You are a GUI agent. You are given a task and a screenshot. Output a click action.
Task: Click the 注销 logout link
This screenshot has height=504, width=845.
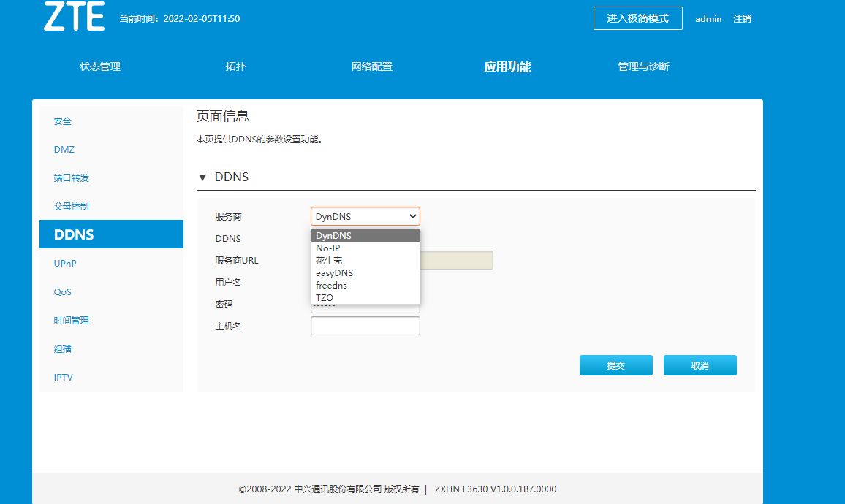pyautogui.click(x=742, y=19)
